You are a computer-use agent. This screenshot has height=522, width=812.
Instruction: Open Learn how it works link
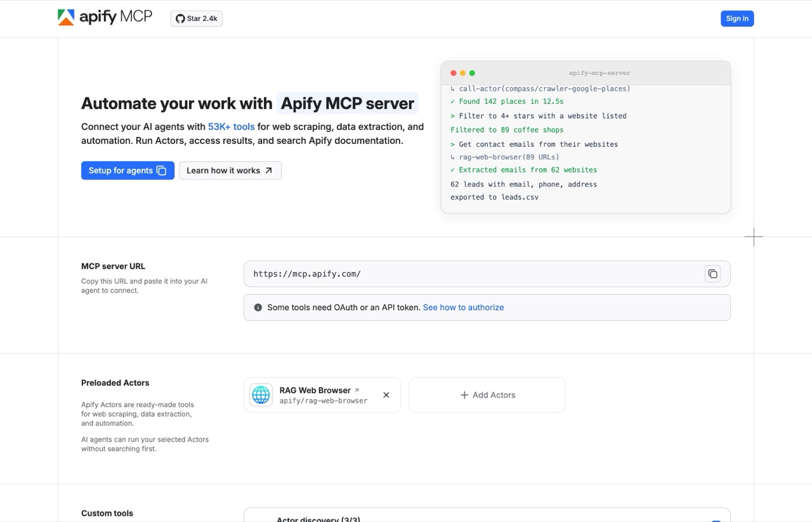230,171
